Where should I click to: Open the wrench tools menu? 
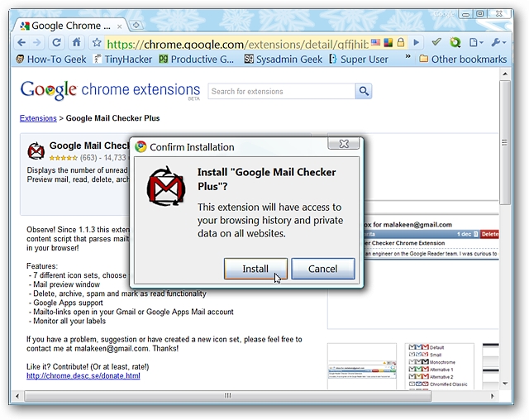coord(498,42)
